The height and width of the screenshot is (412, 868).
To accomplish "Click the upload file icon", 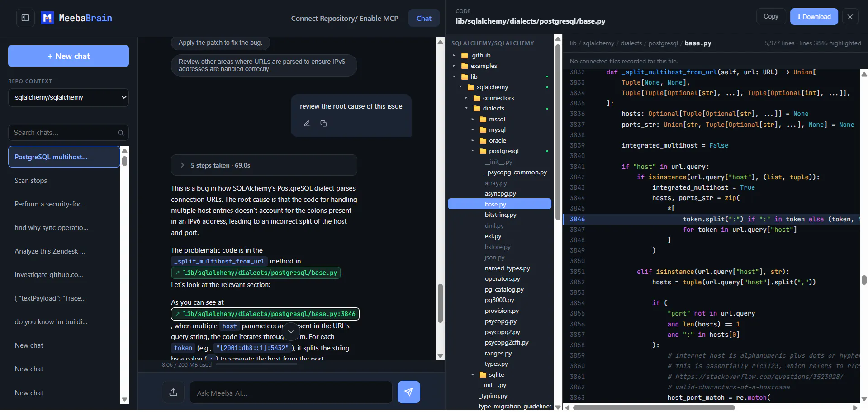I will click(x=173, y=392).
